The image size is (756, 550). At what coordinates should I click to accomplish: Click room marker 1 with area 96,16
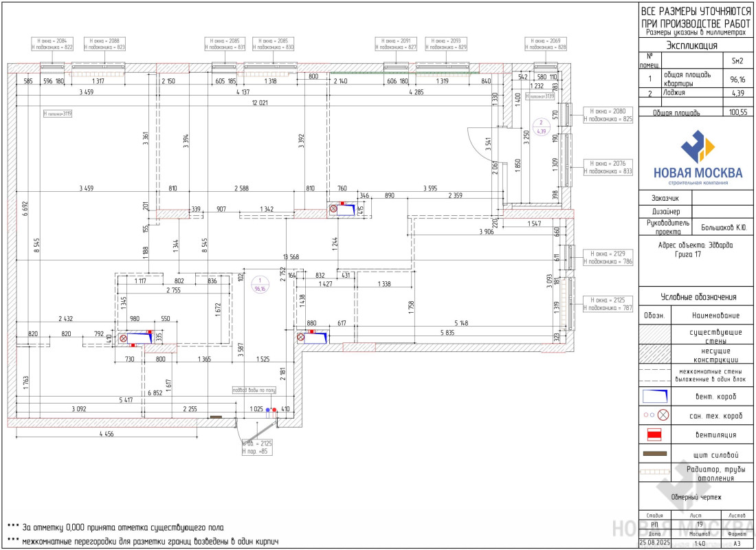click(260, 284)
